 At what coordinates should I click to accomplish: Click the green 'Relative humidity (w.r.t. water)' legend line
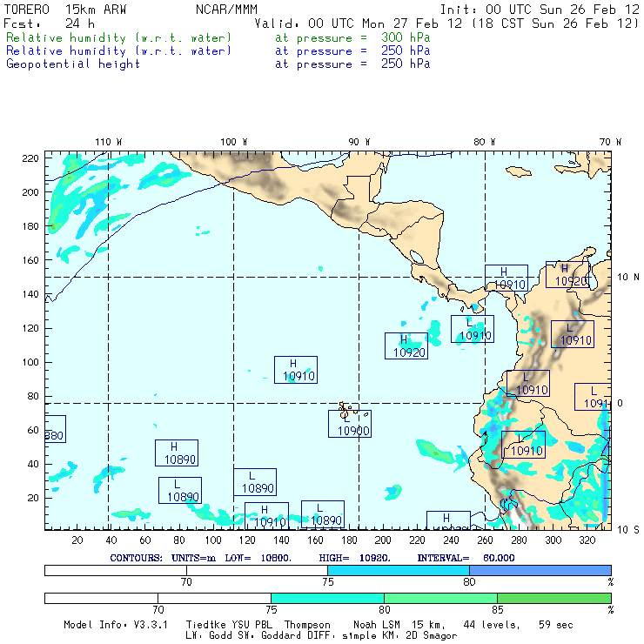tap(118, 37)
